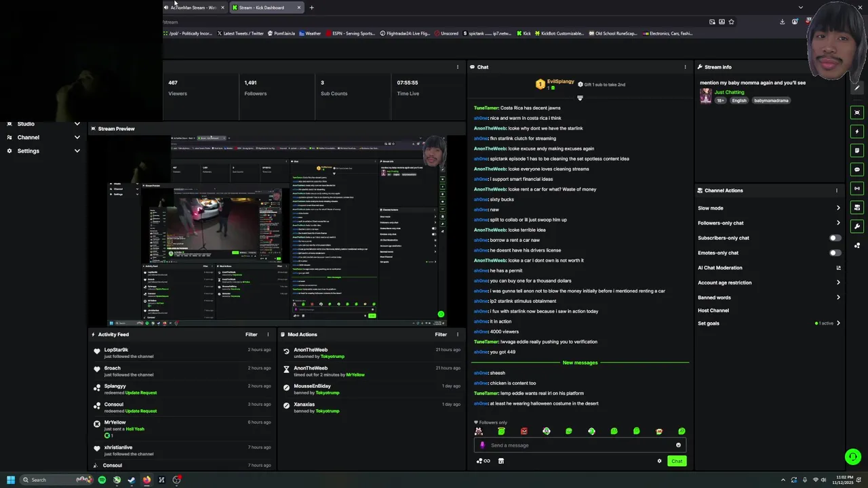Select the preview frame icon in right sidebar
The width and height of the screenshot is (868, 488).
point(857,113)
